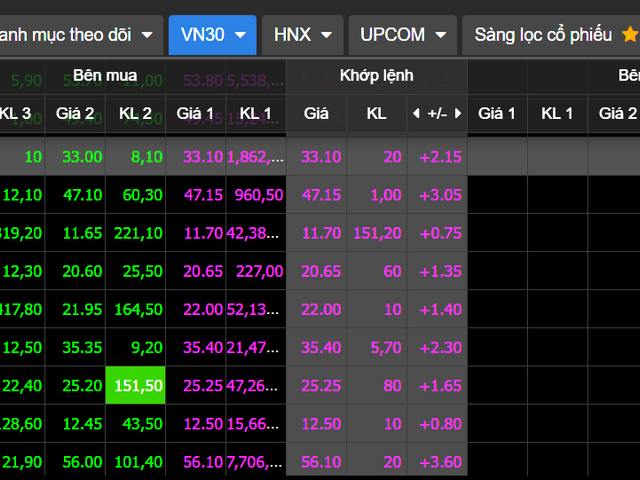This screenshot has width=640, height=480.
Task: Click the matched volume 151,20 cell
Action: pos(377,233)
